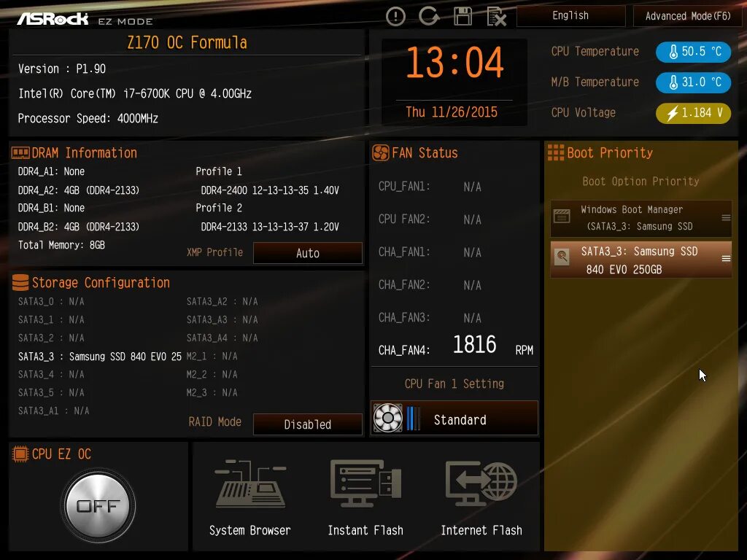Click the CHA_FAN1 N/A row
The width and height of the screenshot is (747, 560).
[430, 252]
